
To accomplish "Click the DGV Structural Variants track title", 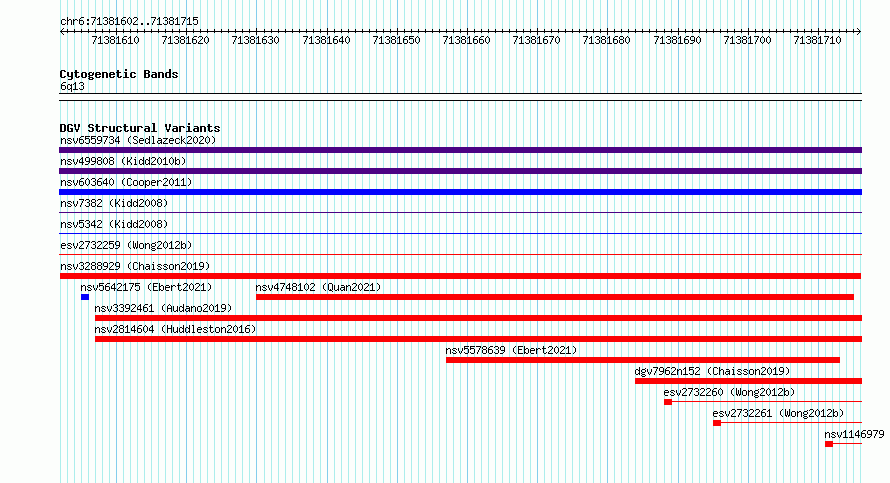I will [x=140, y=128].
